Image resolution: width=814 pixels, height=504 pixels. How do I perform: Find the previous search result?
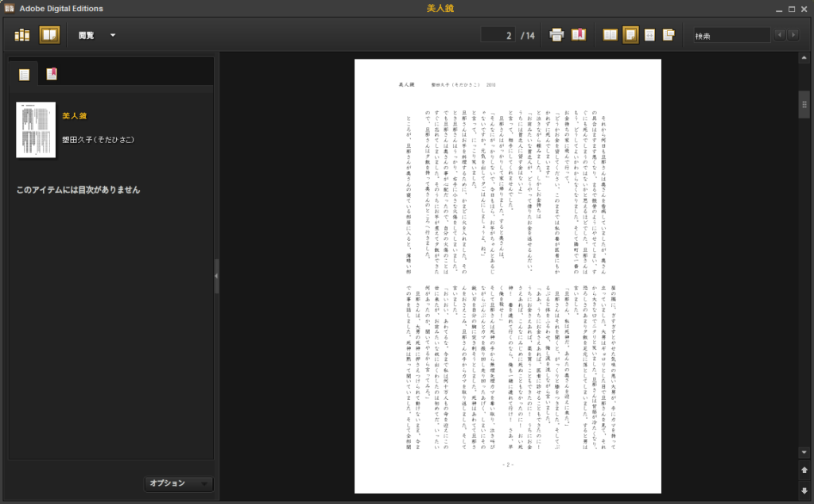point(779,35)
